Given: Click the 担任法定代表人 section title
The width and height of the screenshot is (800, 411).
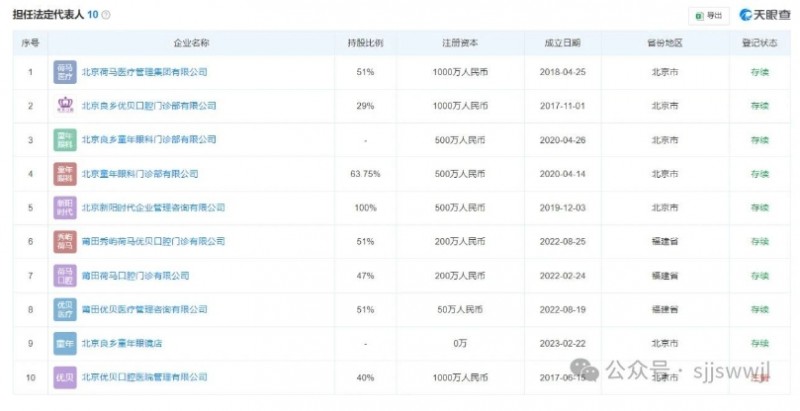Looking at the screenshot, I should pos(48,14).
